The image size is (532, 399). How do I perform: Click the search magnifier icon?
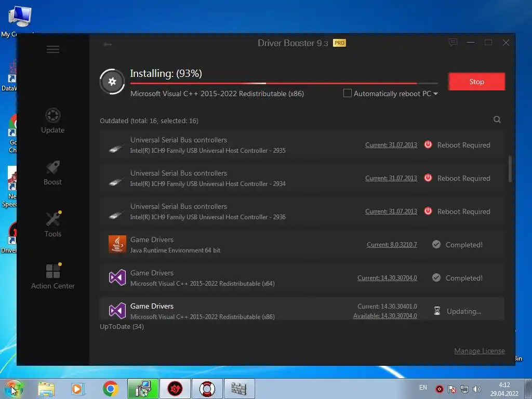[x=497, y=119]
